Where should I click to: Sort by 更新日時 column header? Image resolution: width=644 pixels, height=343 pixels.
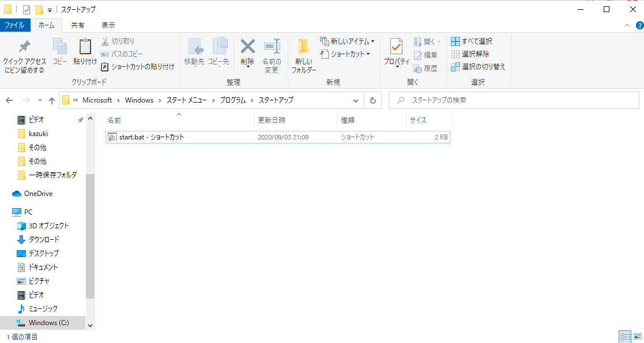pyautogui.click(x=295, y=120)
